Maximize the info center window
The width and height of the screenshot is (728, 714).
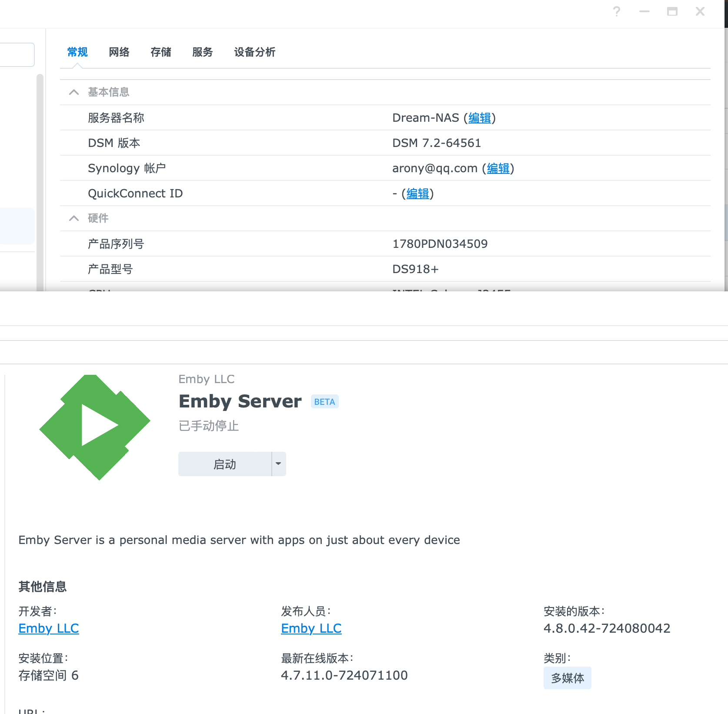coord(672,12)
